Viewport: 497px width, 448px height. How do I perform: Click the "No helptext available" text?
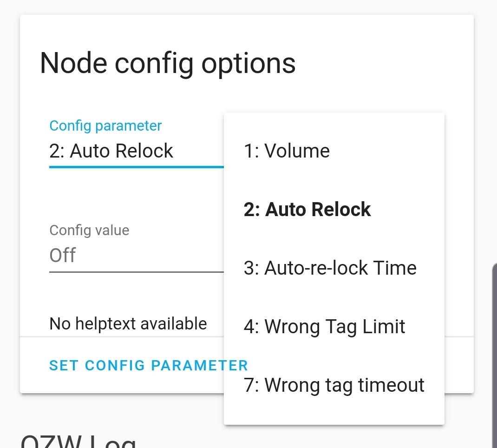point(128,323)
